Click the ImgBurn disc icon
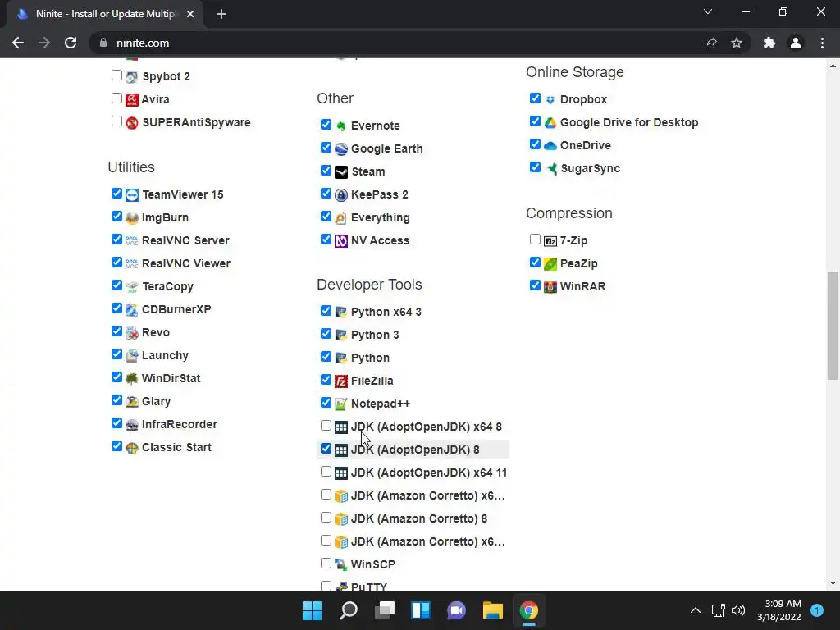This screenshot has height=630, width=840. point(132,218)
